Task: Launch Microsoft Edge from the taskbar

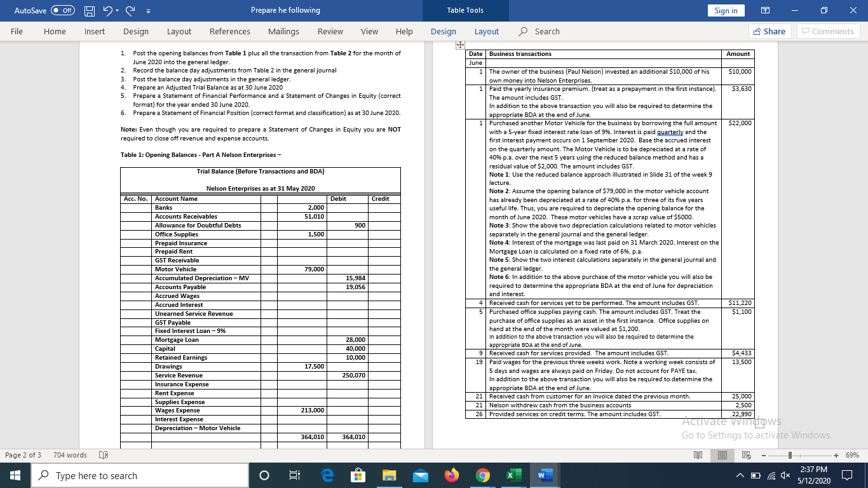Action: coord(329,475)
